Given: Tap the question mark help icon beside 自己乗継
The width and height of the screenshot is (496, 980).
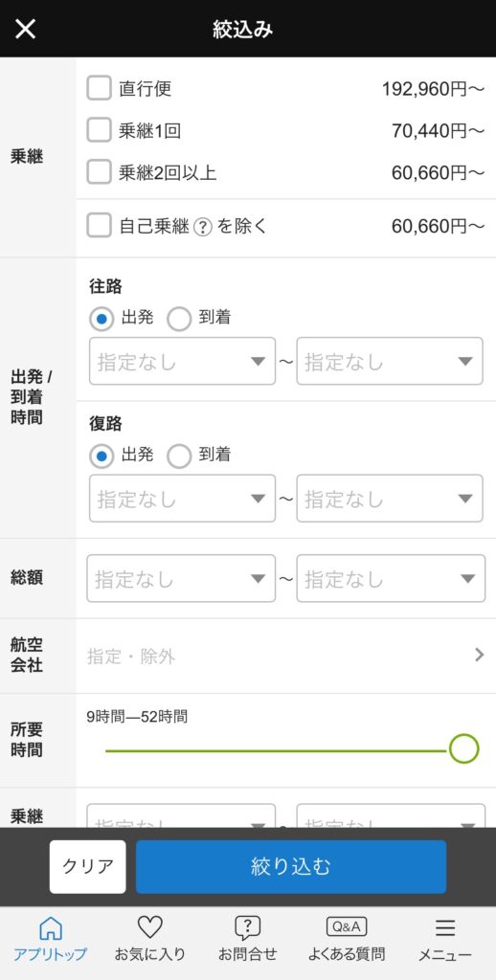Looking at the screenshot, I should pyautogui.click(x=203, y=227).
